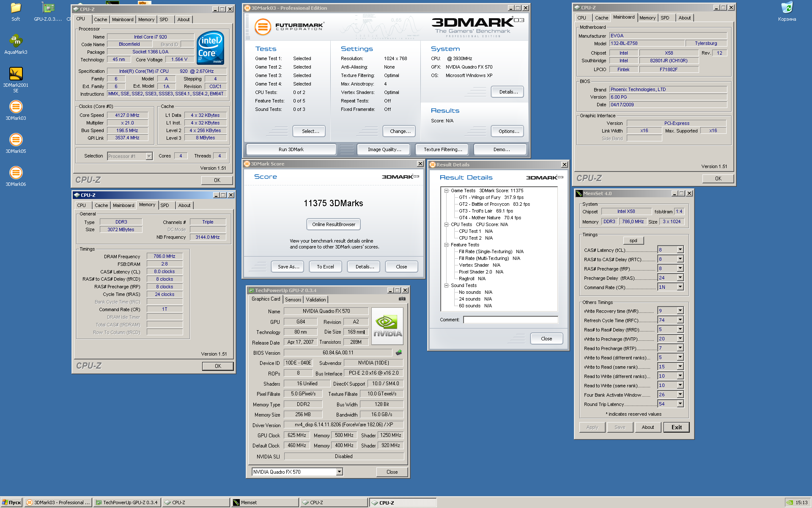Switch to Memory tab in right CPU-Z window
Screen dimensions: 812x508
coord(647,18)
